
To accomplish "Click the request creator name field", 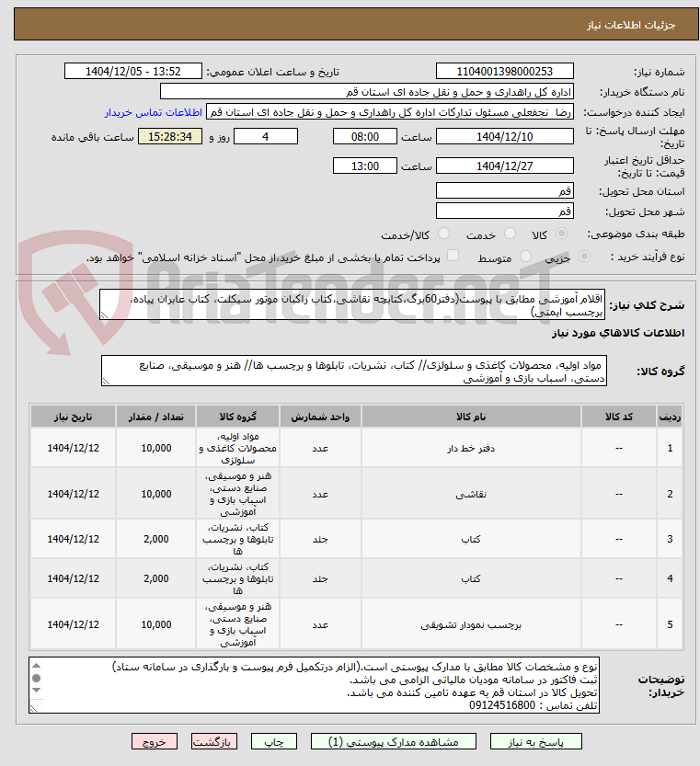I will 390,112.
